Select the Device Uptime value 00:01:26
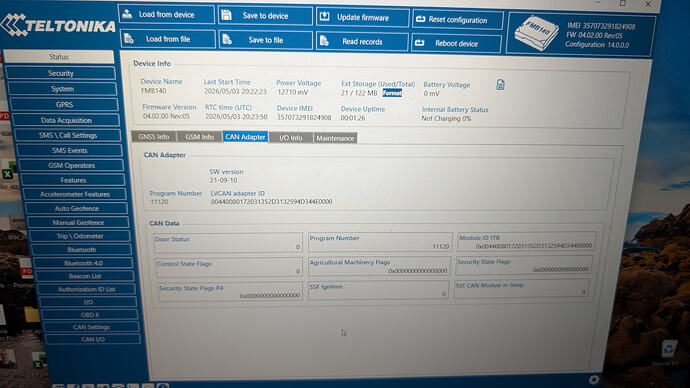The width and height of the screenshot is (690, 388). 353,118
